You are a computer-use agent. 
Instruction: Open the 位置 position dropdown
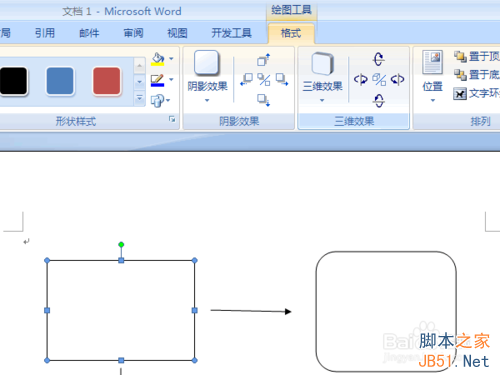point(433,77)
